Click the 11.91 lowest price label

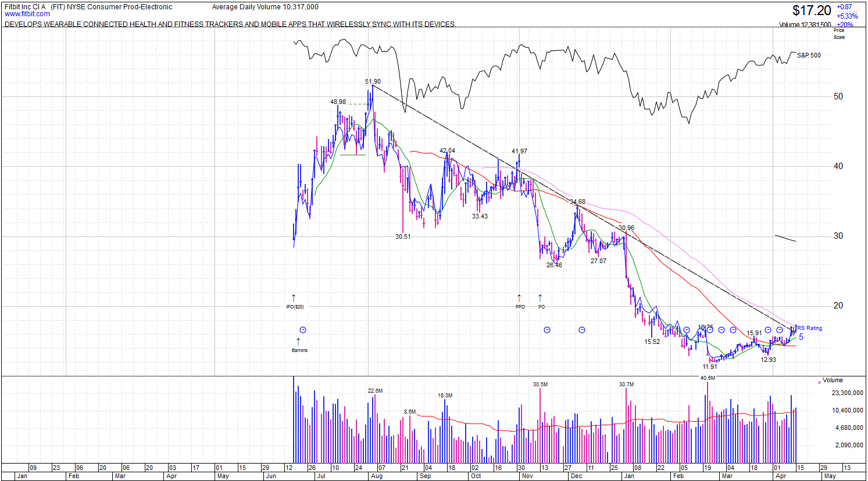pyautogui.click(x=710, y=367)
